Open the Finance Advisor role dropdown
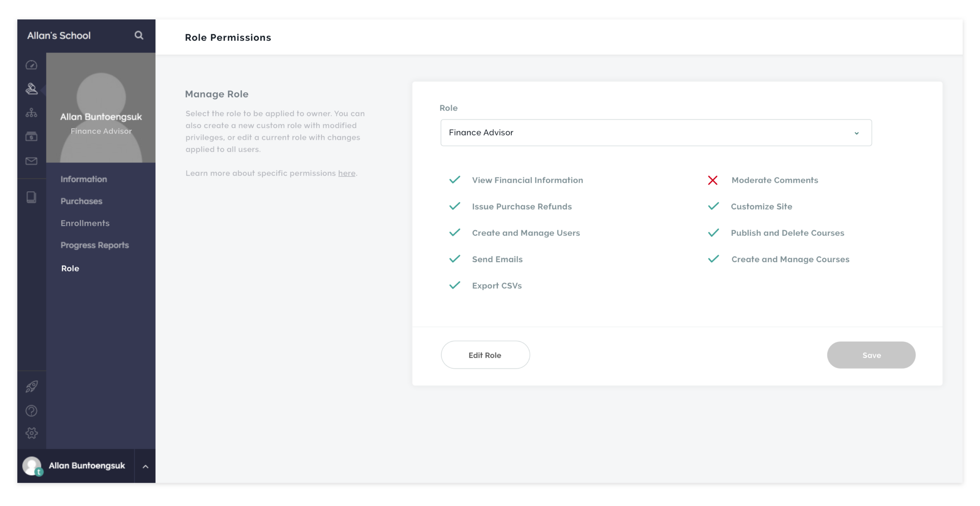The width and height of the screenshot is (980, 506). coord(656,133)
